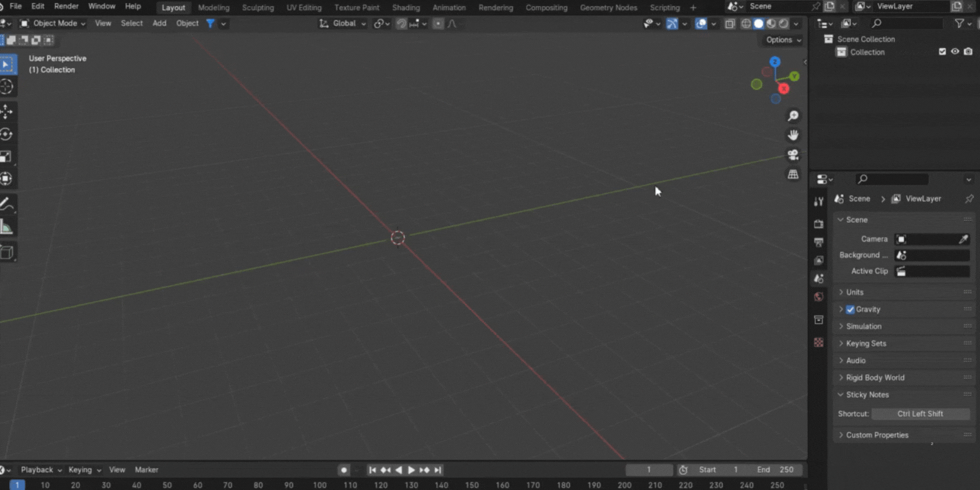The image size is (980, 490).
Task: Open the Render menu
Action: tap(66, 6)
